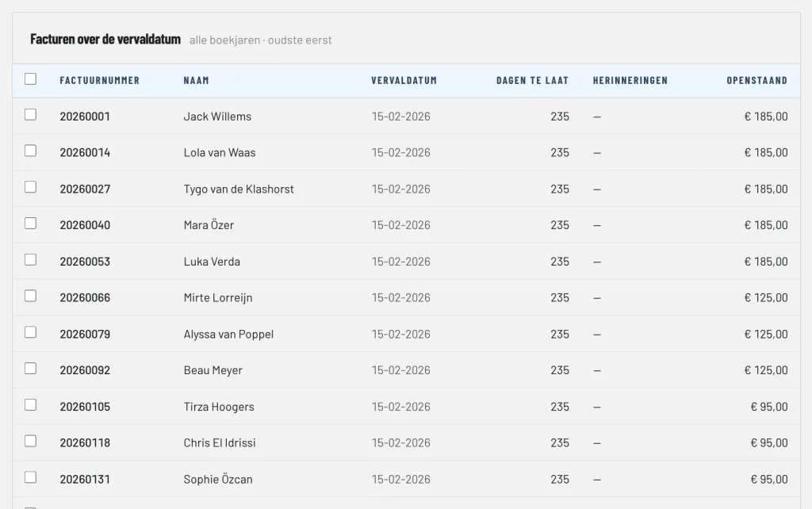The height and width of the screenshot is (509, 812).
Task: Check the Beau Meyer row checkbox
Action: [31, 368]
